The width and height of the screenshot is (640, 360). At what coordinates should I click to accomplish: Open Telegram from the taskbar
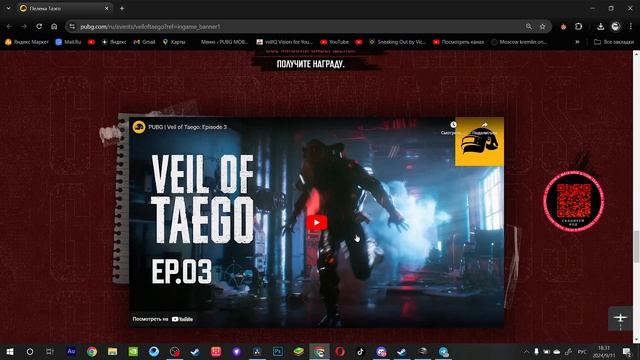pos(444,351)
